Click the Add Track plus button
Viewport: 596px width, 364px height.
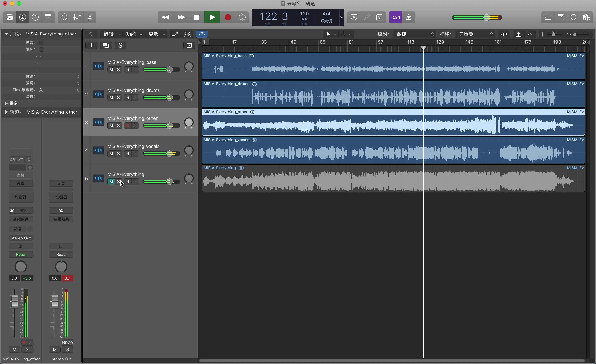point(91,45)
